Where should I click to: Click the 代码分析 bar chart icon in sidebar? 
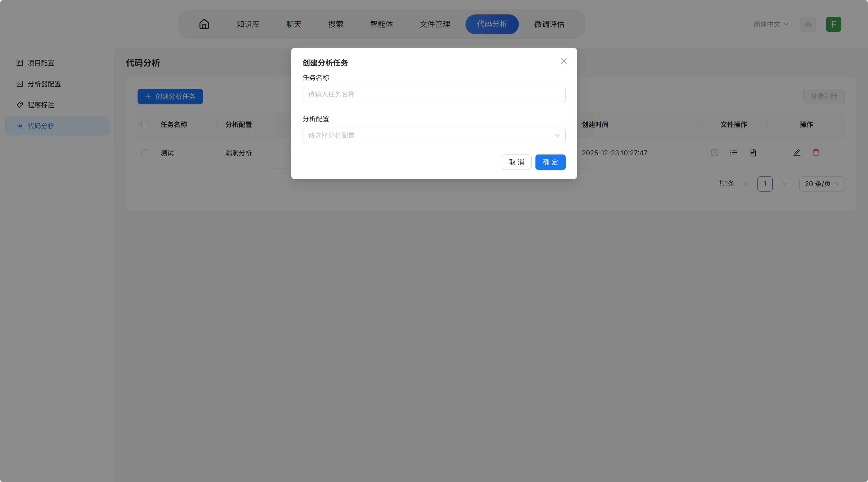20,126
